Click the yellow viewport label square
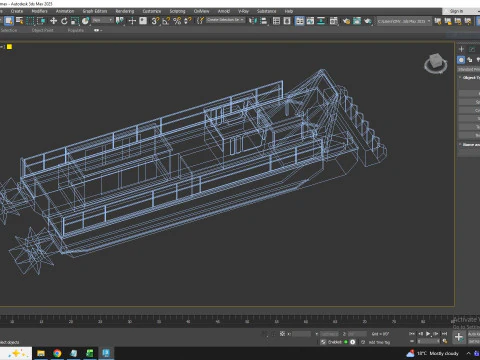 click(x=9, y=47)
